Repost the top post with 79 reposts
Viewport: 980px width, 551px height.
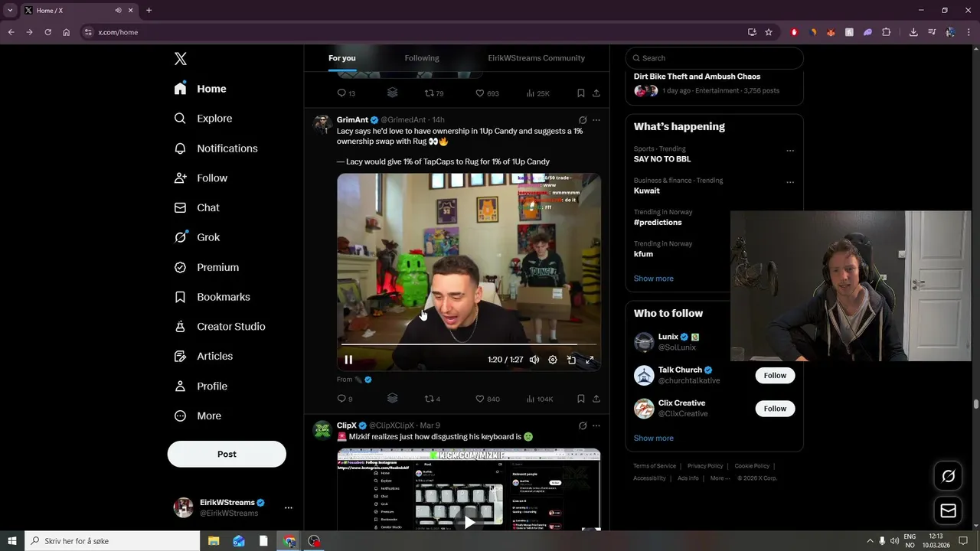tap(434, 93)
